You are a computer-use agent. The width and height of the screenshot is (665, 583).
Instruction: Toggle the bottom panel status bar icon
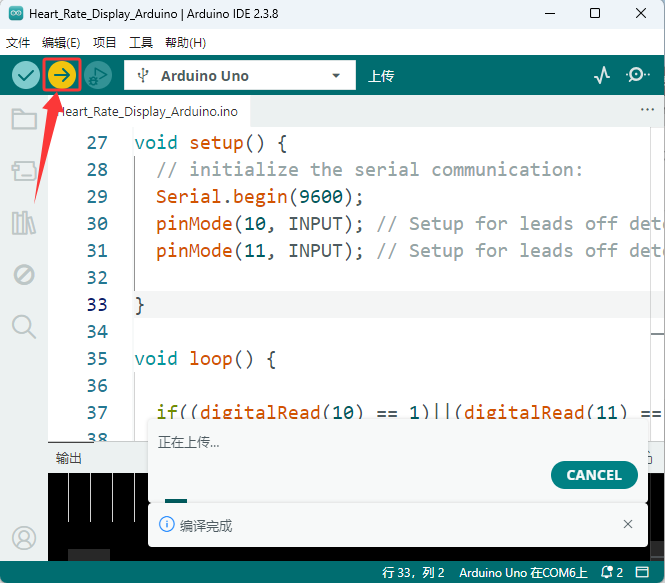[642, 572]
